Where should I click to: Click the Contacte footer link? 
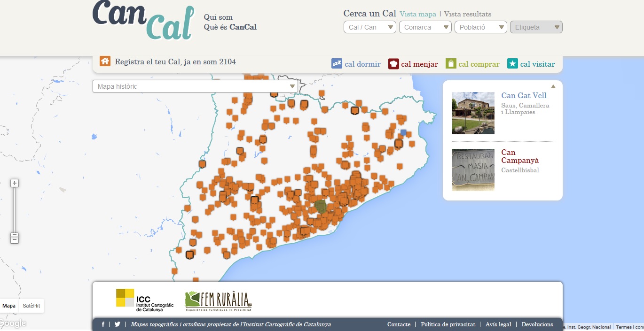click(399, 324)
